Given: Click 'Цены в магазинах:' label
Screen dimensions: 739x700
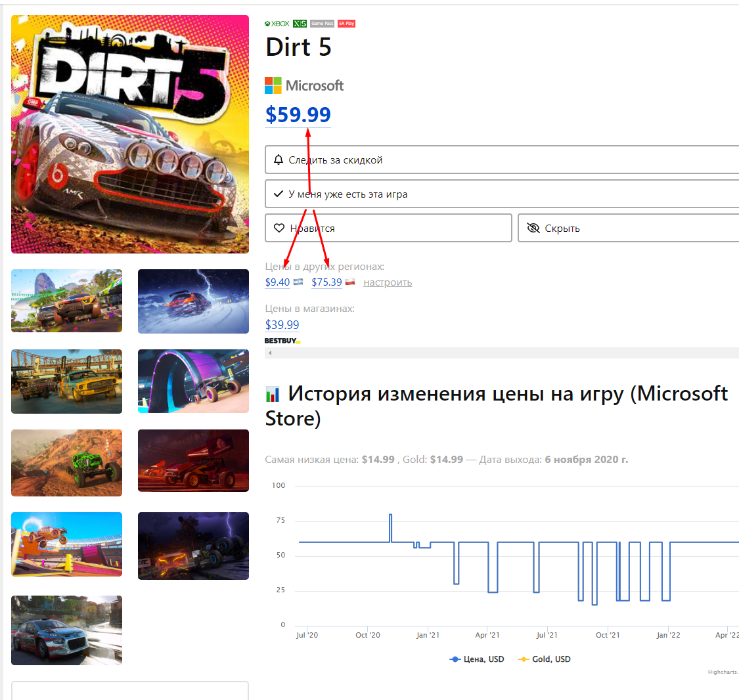Looking at the screenshot, I should click(309, 309).
